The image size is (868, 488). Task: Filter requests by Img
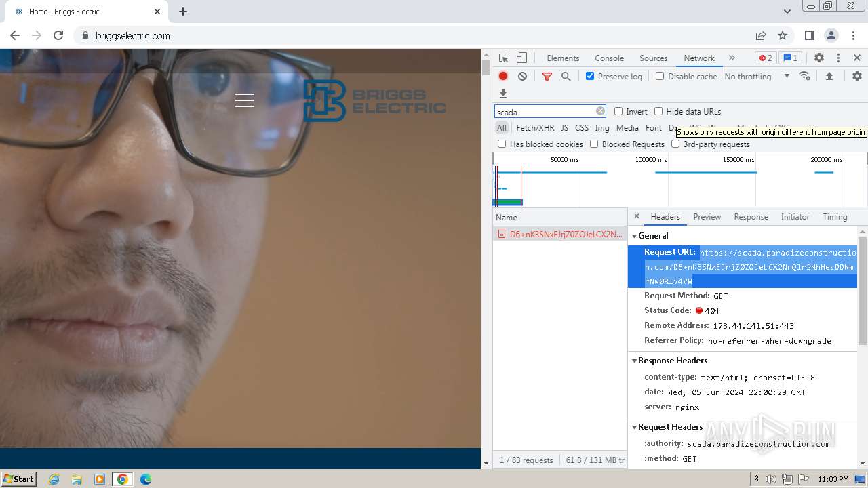602,128
